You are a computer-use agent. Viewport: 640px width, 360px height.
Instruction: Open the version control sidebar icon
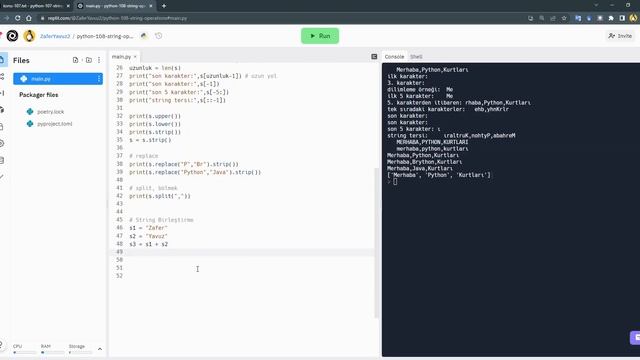click(x=2, y=76)
